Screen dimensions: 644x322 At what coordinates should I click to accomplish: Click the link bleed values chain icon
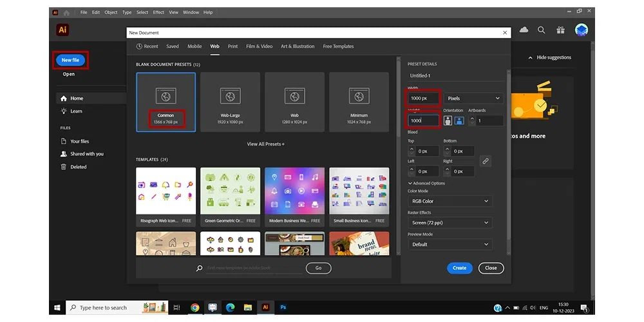[x=486, y=161]
